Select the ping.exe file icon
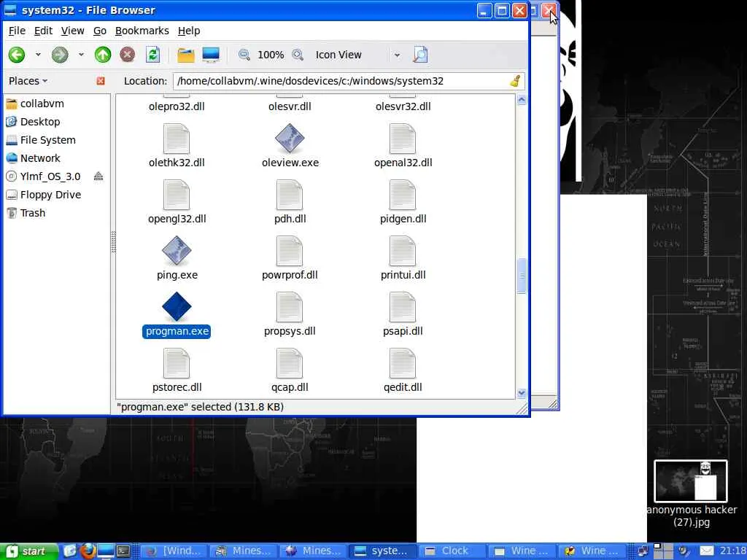 pos(177,251)
